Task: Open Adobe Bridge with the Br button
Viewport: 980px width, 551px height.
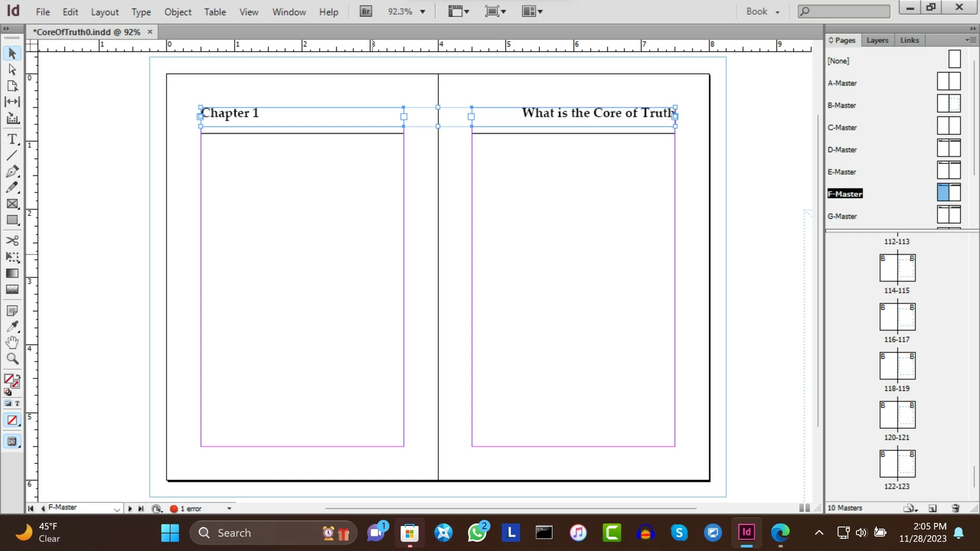Action: click(365, 11)
